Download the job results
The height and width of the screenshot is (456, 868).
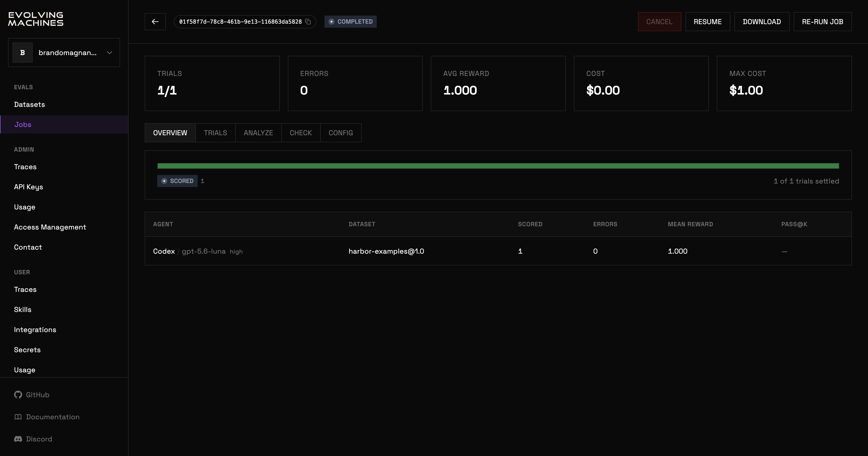pos(762,22)
